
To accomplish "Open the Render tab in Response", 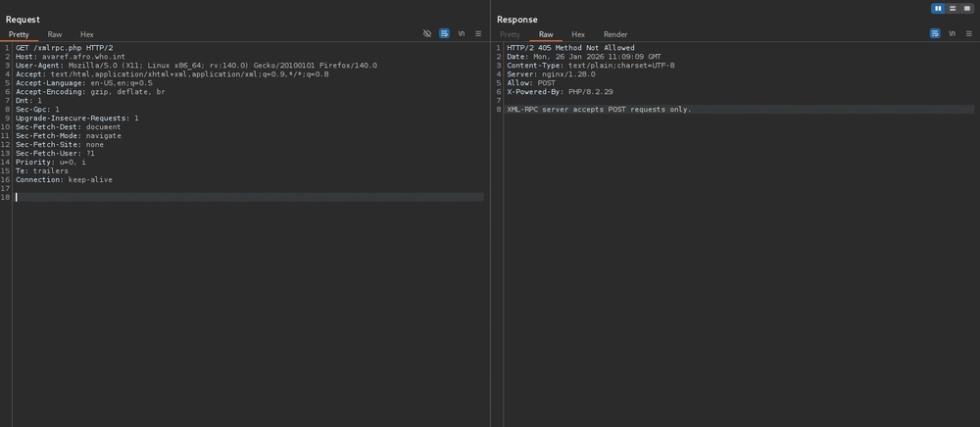I will 615,34.
